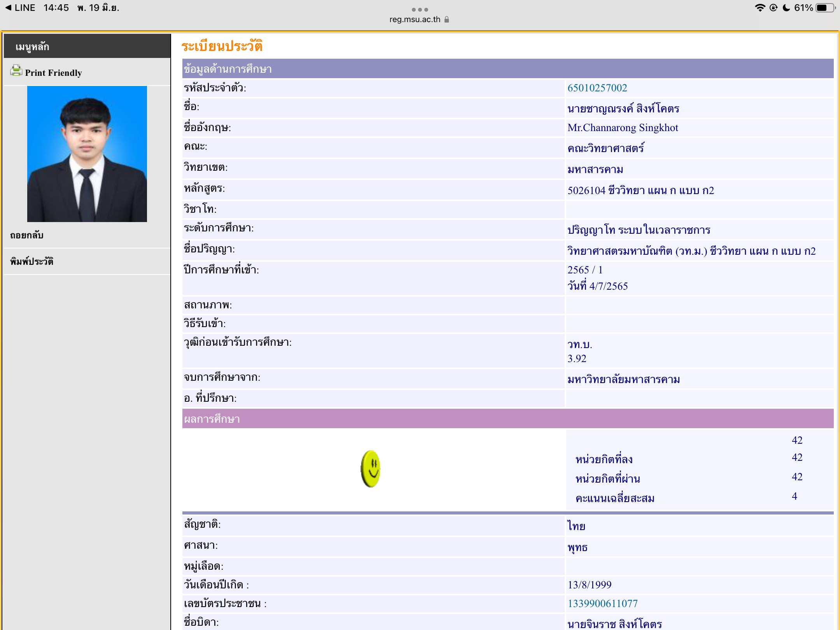
Task: Tap the LINE back arrow in the status bar
Action: [20, 8]
